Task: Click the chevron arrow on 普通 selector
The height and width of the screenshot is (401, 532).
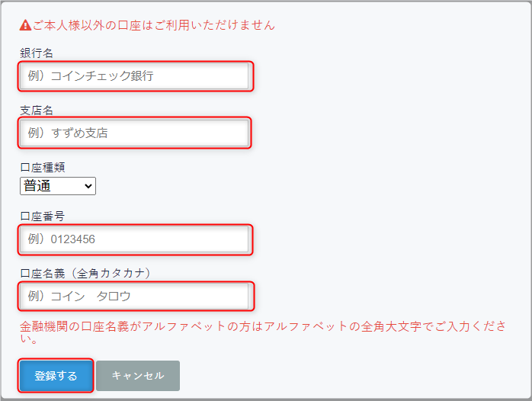Action: (88, 185)
